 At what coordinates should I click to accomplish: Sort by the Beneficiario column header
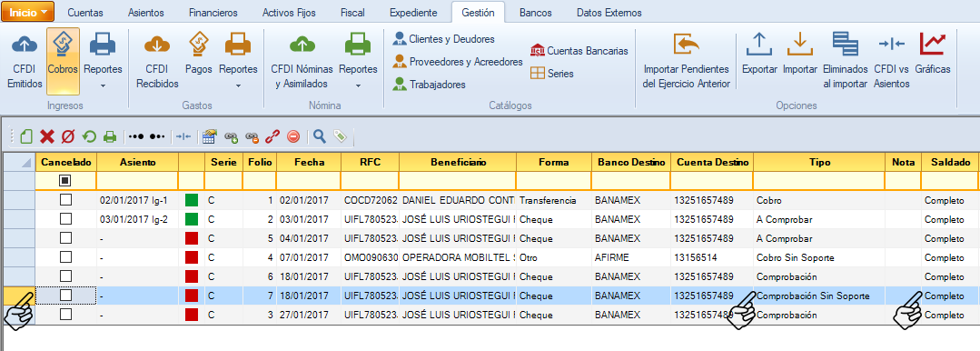coord(458,162)
